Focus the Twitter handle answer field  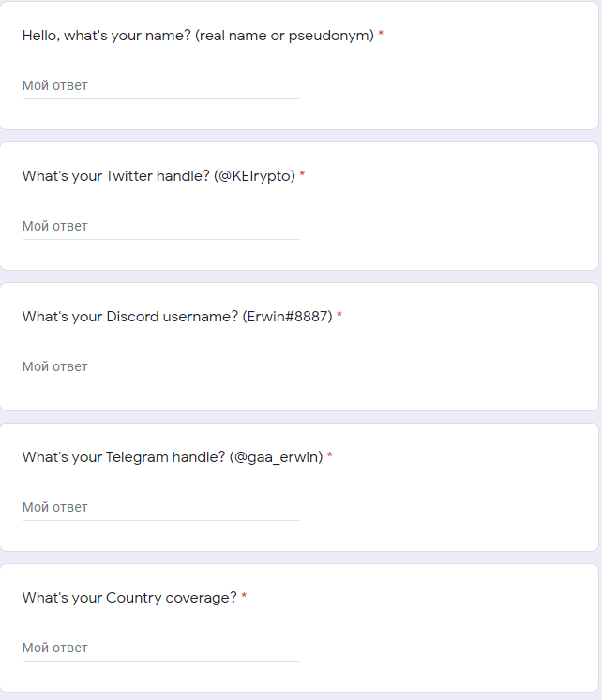coord(160,226)
